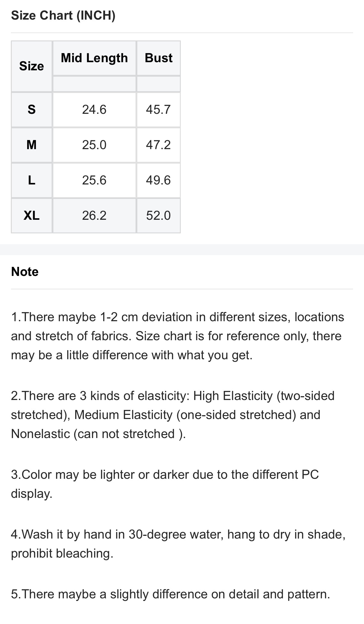Click the note about 3 kinds of elasticity

click(x=173, y=415)
